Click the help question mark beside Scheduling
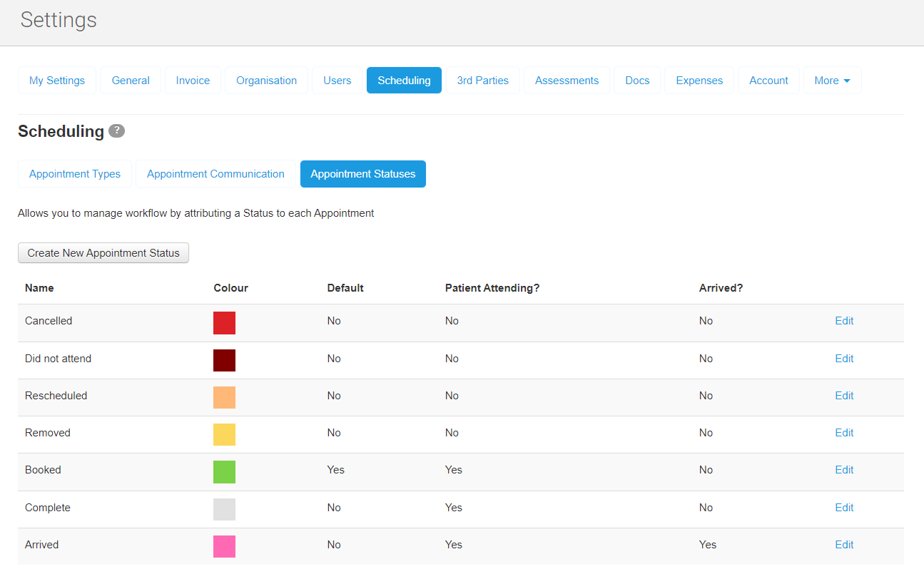Viewport: 924px width, 569px height. click(x=116, y=131)
